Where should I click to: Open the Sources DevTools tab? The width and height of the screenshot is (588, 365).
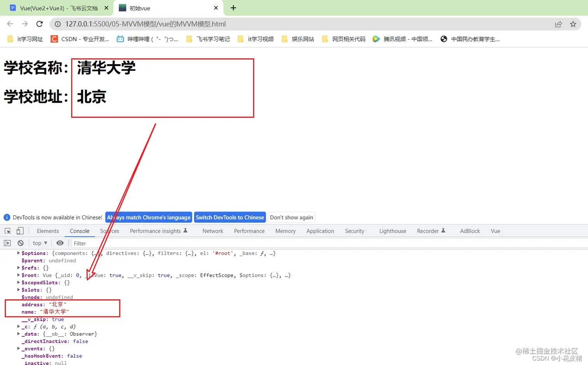tap(110, 231)
